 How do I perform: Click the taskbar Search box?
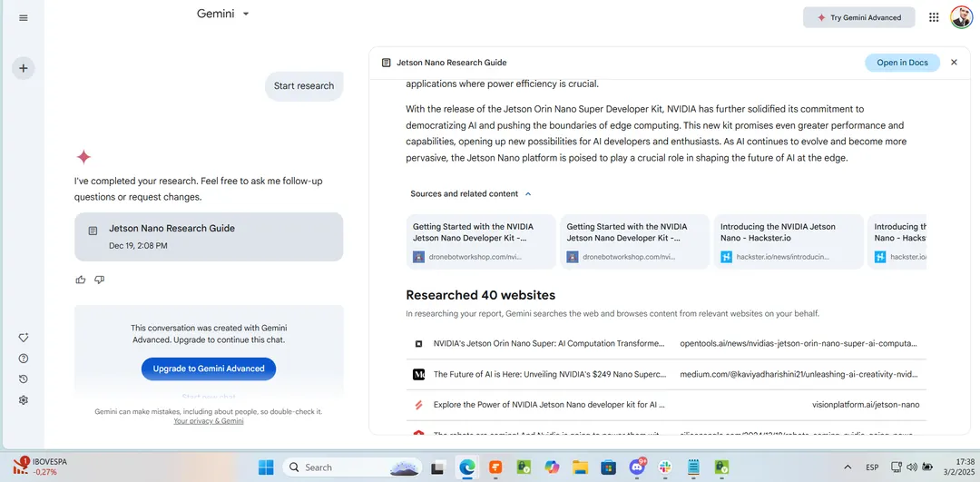pyautogui.click(x=352, y=467)
